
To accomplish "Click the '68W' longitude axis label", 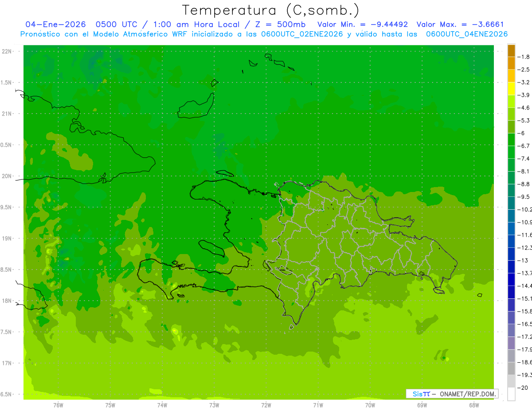I will [x=474, y=405].
